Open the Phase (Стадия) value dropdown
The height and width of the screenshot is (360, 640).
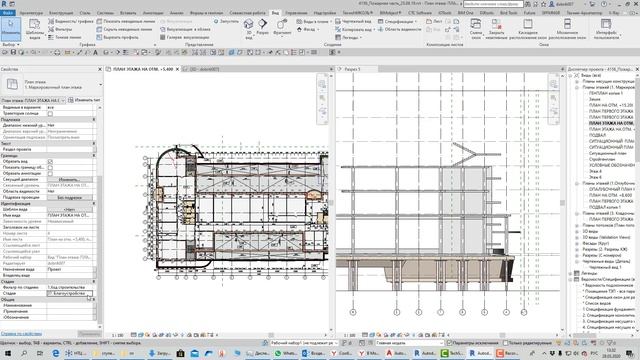(x=70, y=293)
